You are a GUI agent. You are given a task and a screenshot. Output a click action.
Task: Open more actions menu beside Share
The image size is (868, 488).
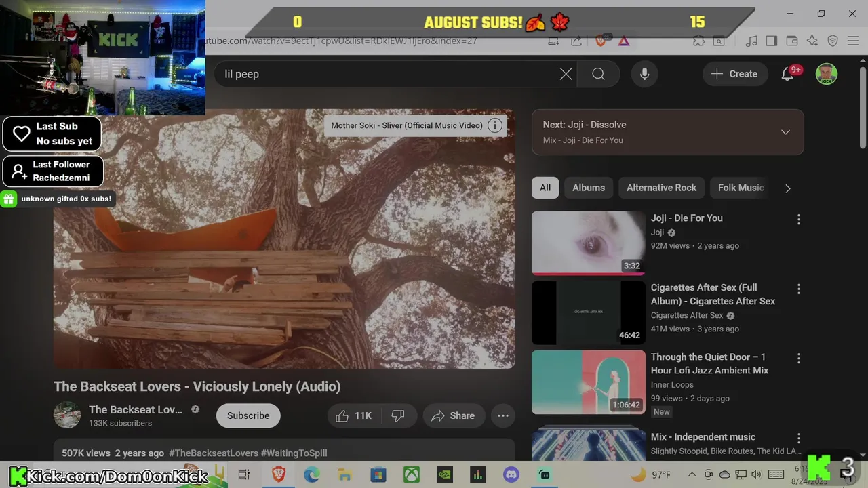[x=503, y=415]
